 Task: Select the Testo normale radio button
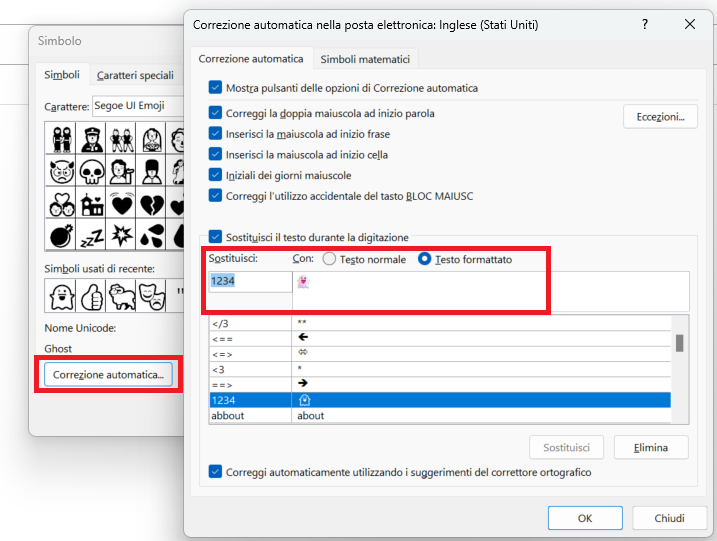pos(329,259)
